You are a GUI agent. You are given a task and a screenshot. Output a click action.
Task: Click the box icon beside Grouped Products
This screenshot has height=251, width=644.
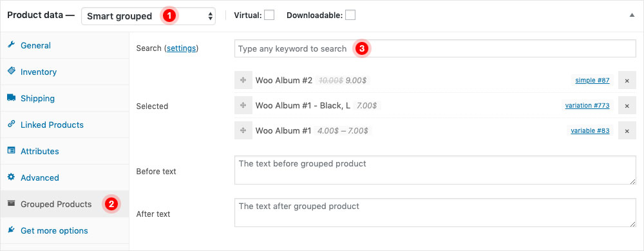[x=11, y=204]
